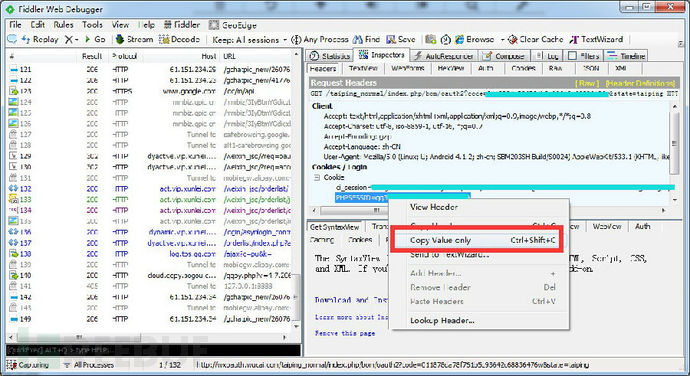This screenshot has height=376, width=690.
Task: Open the Keep: All sessions dropdown
Action: click(249, 40)
